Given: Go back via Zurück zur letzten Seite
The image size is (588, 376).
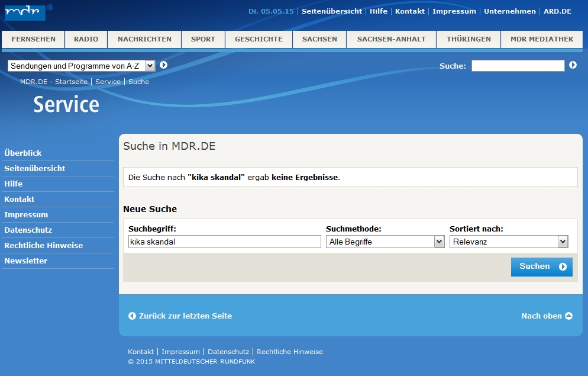Looking at the screenshot, I should tap(180, 316).
